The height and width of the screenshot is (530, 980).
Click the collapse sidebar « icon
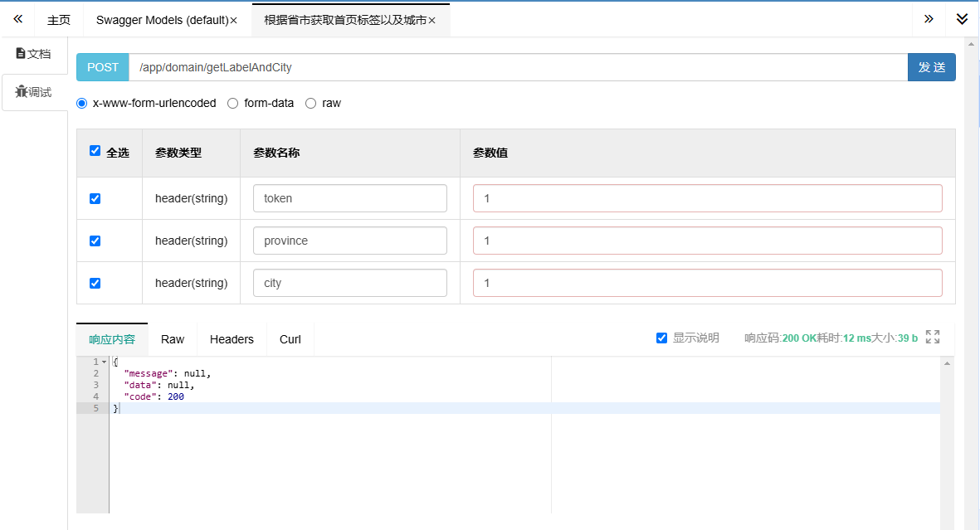(x=17, y=18)
